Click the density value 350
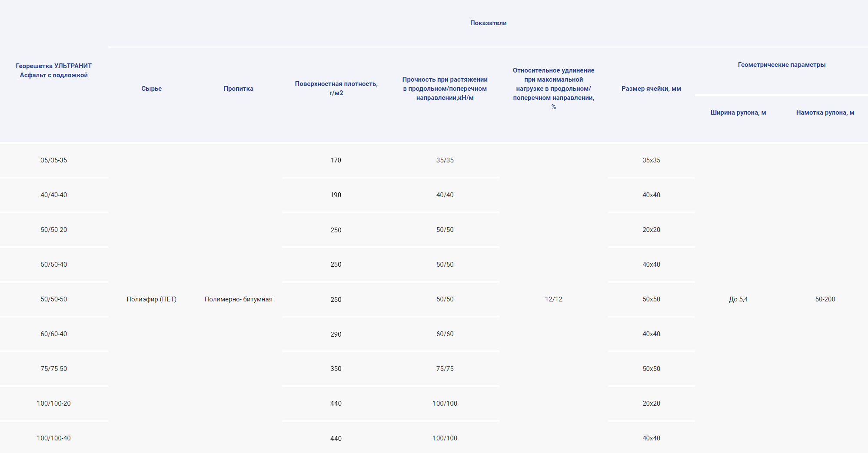The width and height of the screenshot is (868, 453). (x=336, y=369)
